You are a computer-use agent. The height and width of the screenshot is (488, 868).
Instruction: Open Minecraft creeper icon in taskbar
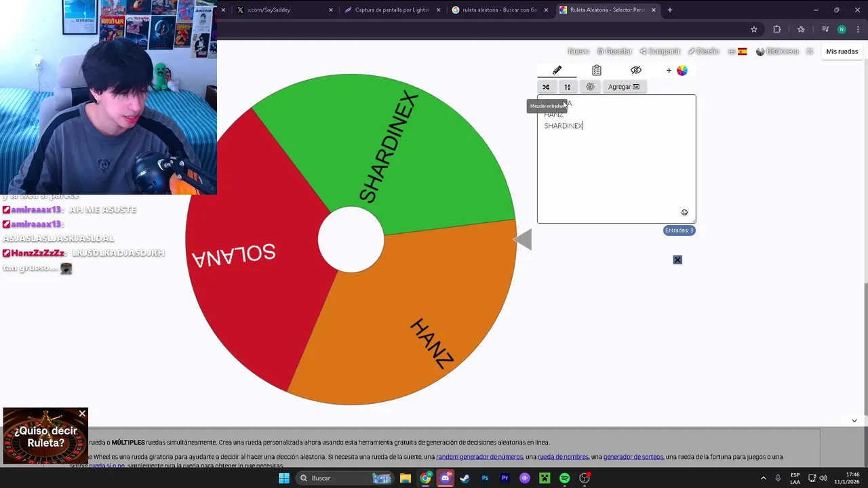click(545, 478)
